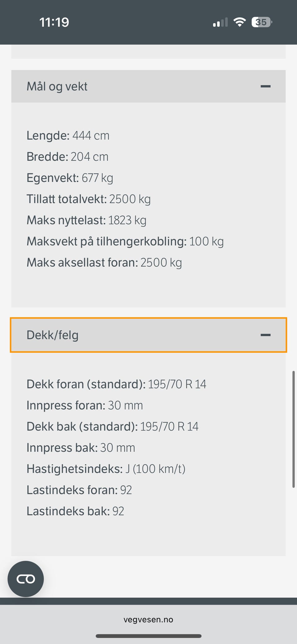Open the chat link floating button

coord(26,579)
